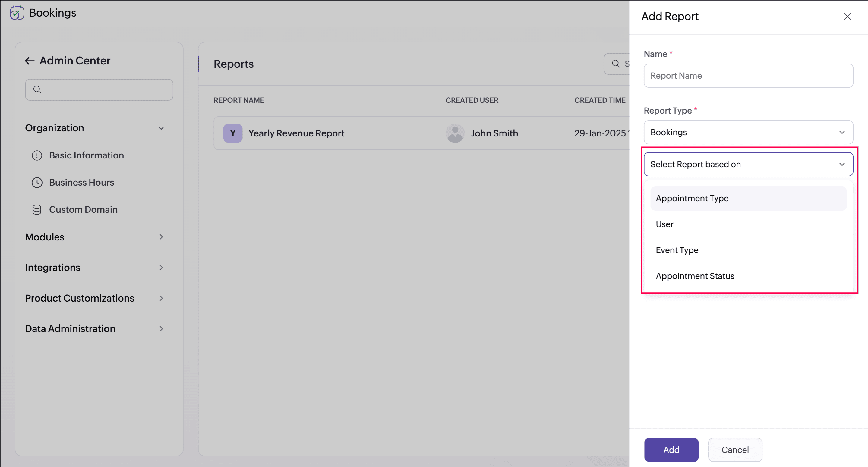Click the Custom Domain database icon
Screen dimensions: 868x467
[x=37, y=210]
